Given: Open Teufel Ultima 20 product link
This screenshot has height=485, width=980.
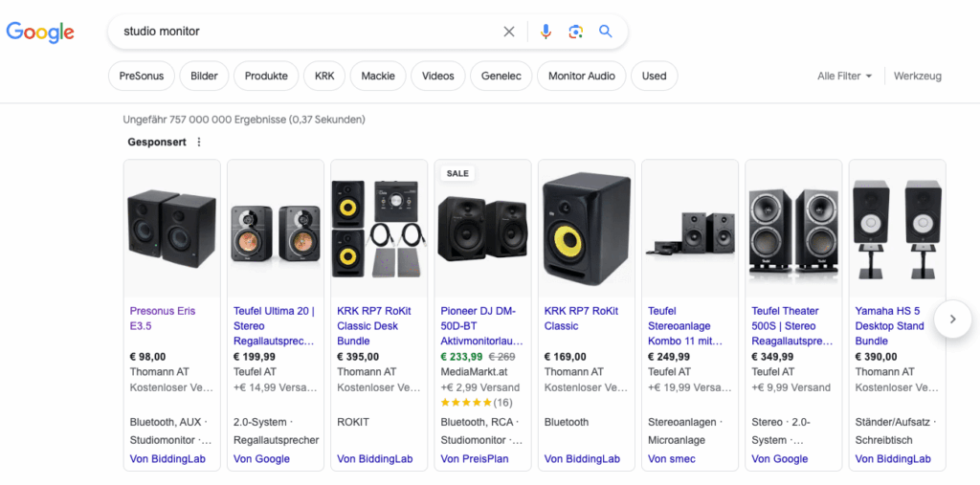Looking at the screenshot, I should click(275, 325).
